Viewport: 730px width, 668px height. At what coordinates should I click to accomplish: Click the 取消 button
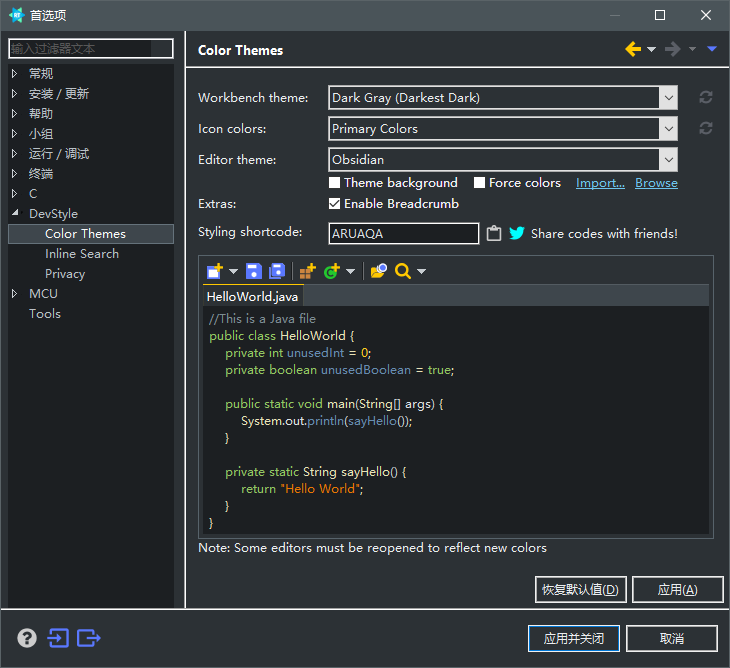click(x=672, y=638)
